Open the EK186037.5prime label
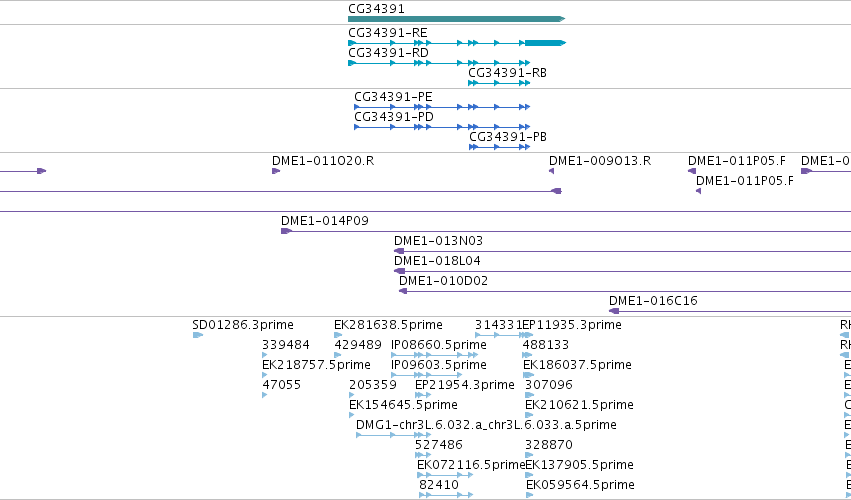This screenshot has height=500, width=851. pos(577,365)
